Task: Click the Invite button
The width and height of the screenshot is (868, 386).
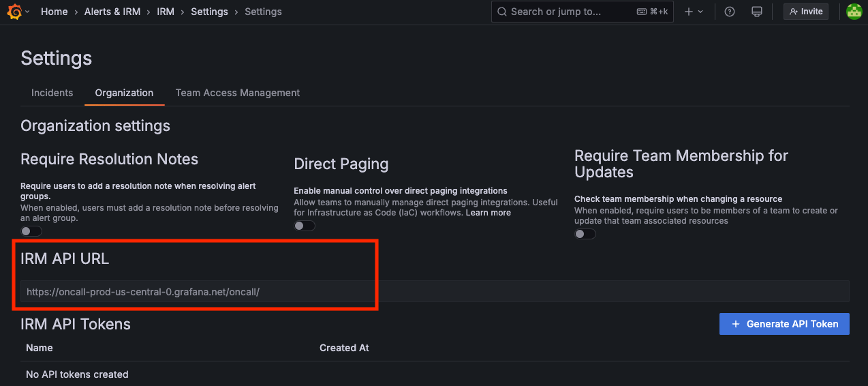Action: coord(806,12)
